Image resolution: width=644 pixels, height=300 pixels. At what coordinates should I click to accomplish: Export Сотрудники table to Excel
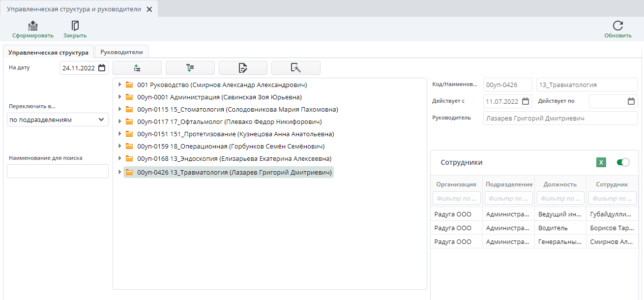[601, 162]
